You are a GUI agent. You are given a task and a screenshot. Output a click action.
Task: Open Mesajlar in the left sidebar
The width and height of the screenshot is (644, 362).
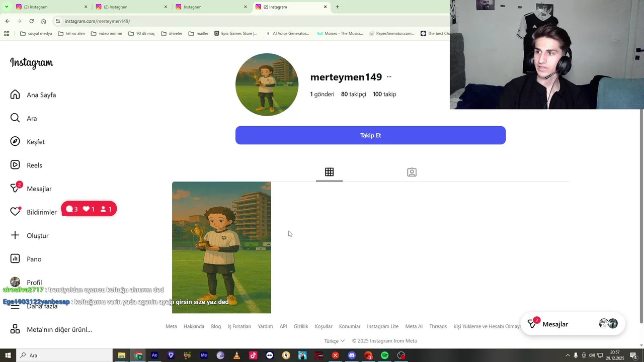click(31, 189)
